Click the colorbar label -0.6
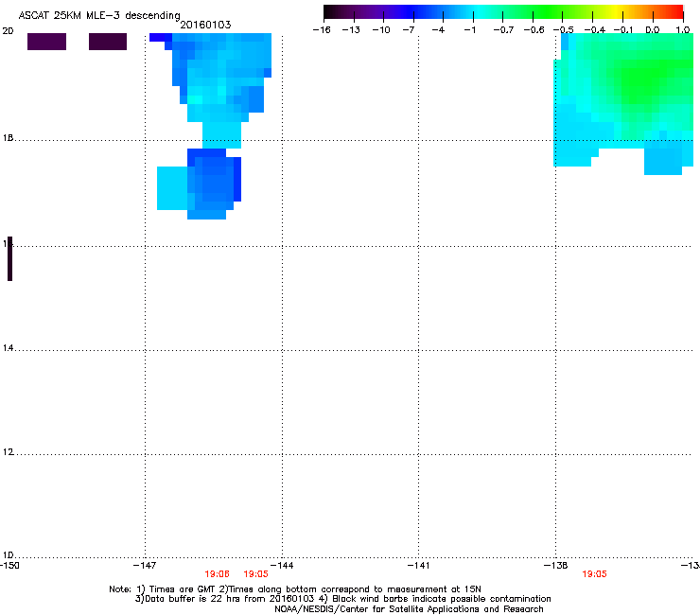The image size is (700, 615). [534, 30]
